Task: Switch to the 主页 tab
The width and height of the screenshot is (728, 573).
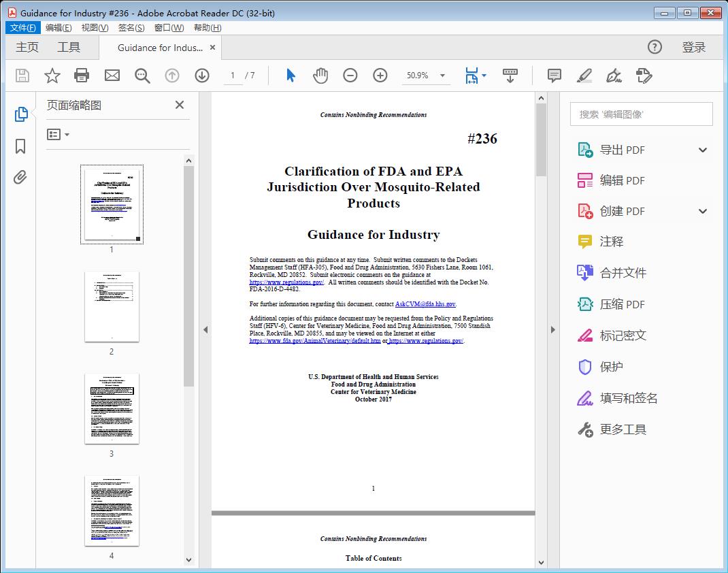Action: point(27,48)
